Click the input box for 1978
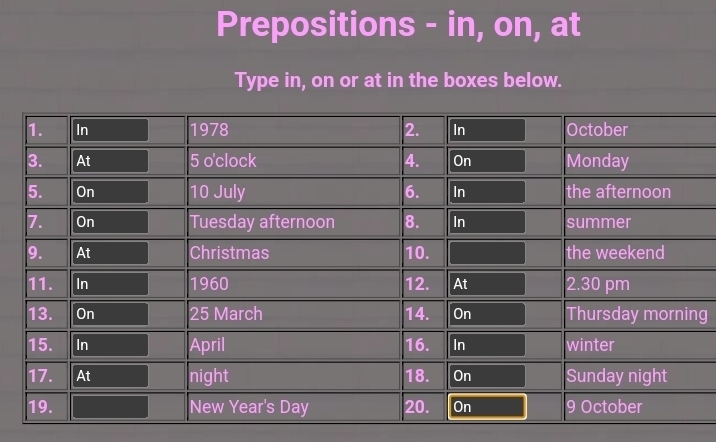This screenshot has height=442, width=716. click(x=110, y=130)
